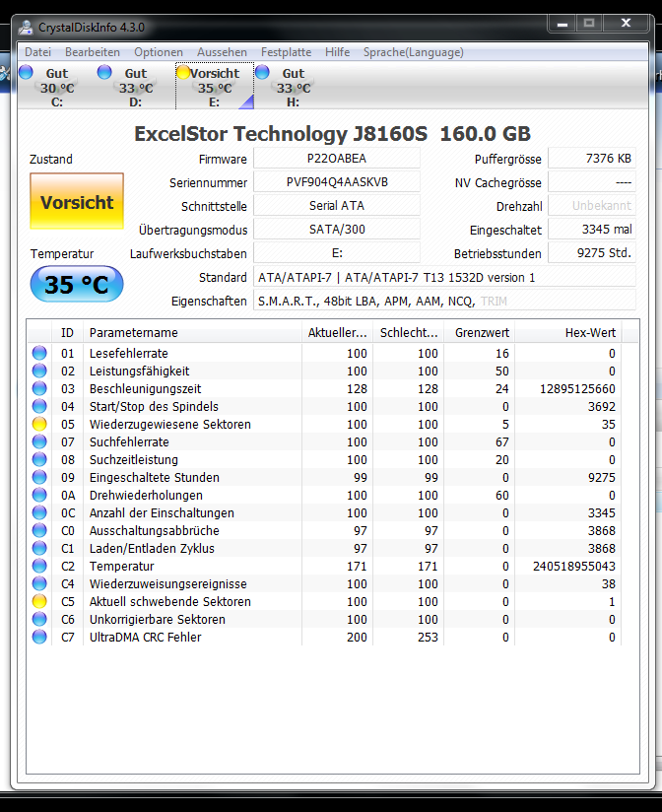662x812 pixels.
Task: Select drive E: tab marked Vorsicht
Action: pyautogui.click(x=215, y=87)
